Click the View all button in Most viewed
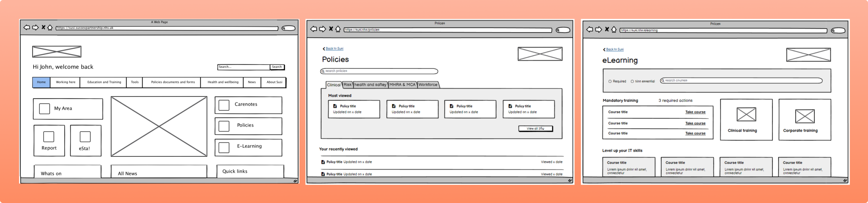Screen dimensions: 868x203 [x=535, y=129]
